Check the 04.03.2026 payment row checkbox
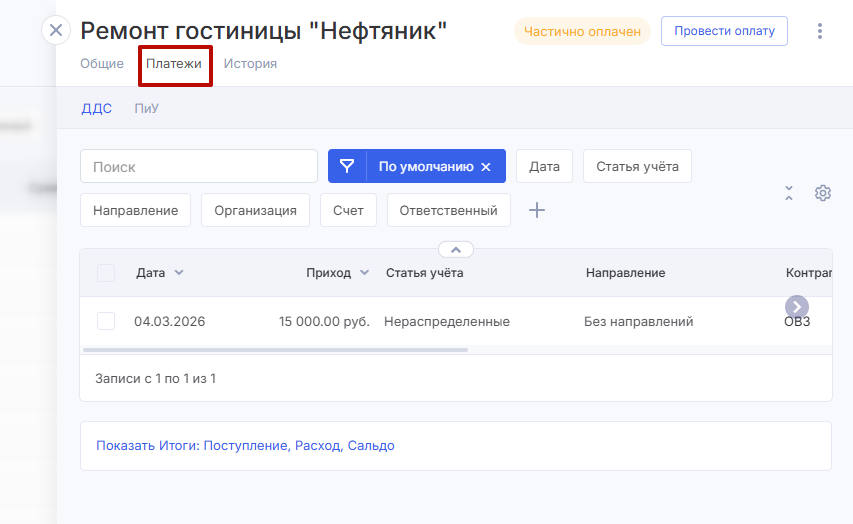Viewport: 853px width, 524px height. pyautogui.click(x=106, y=321)
